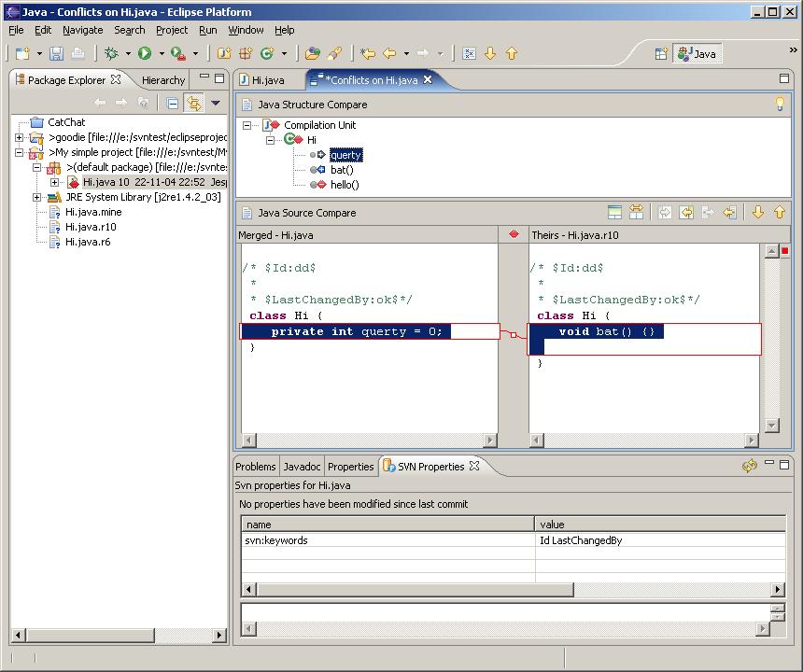Click the SVN properties table horizontal scrollbar thumb
The height and width of the screenshot is (672, 803).
415,590
